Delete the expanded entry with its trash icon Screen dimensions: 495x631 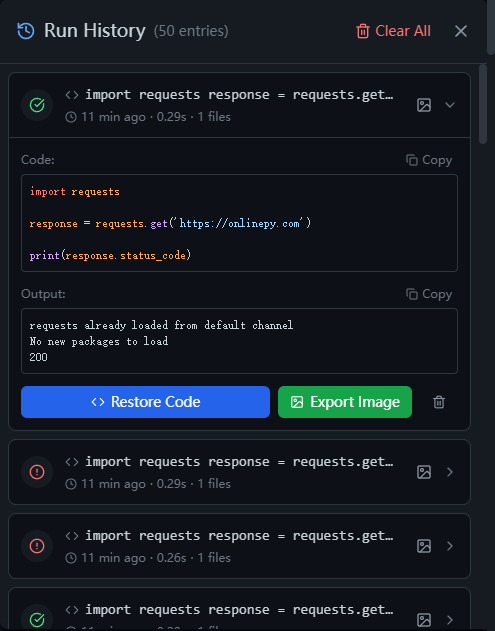pyautogui.click(x=439, y=402)
